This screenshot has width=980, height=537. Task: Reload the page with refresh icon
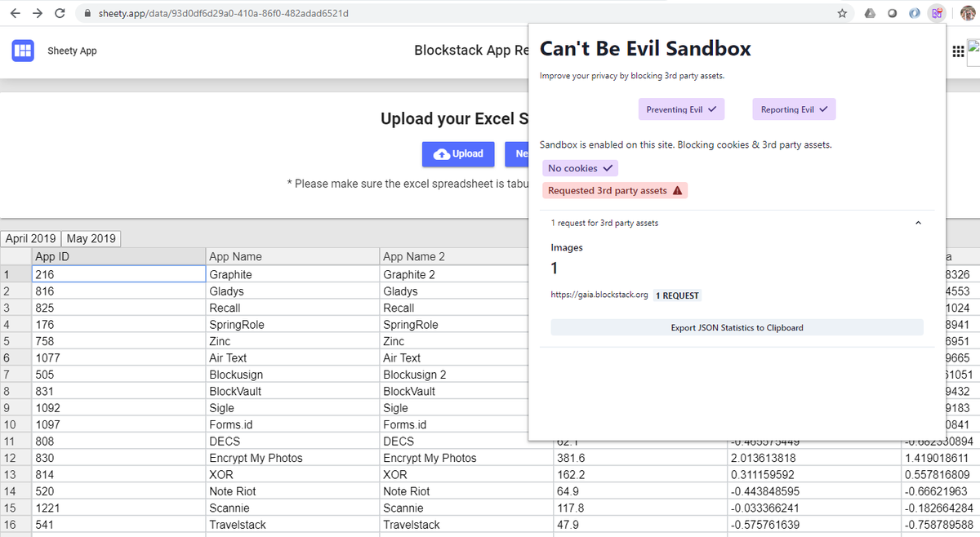tap(60, 14)
